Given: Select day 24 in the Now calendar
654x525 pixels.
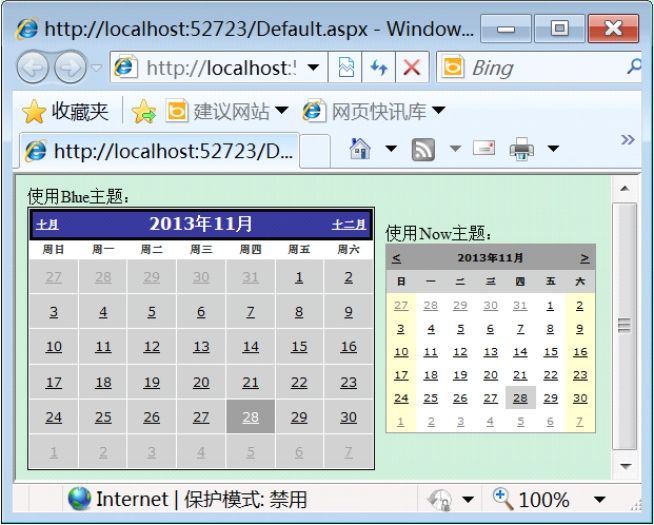Looking at the screenshot, I should point(401,398).
